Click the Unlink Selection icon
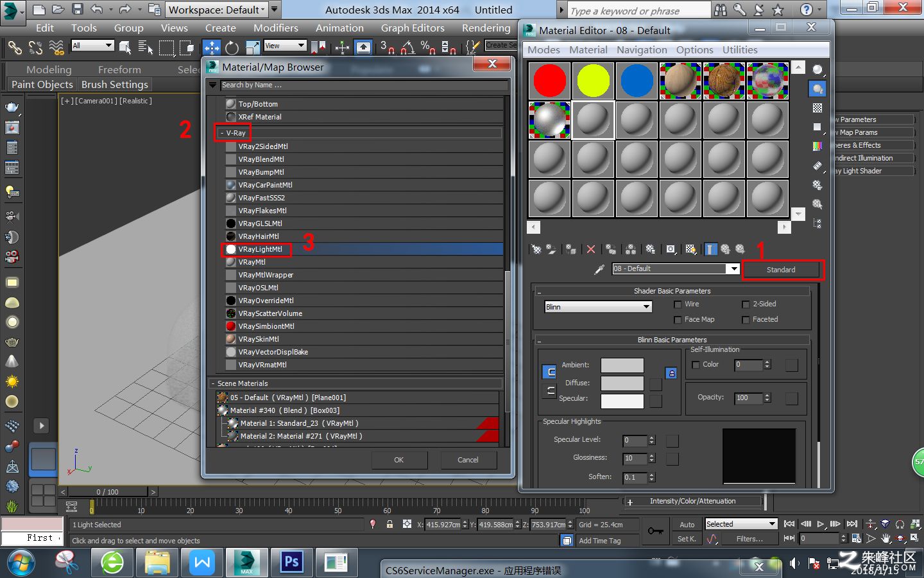Image resolution: width=924 pixels, height=578 pixels. click(35, 48)
